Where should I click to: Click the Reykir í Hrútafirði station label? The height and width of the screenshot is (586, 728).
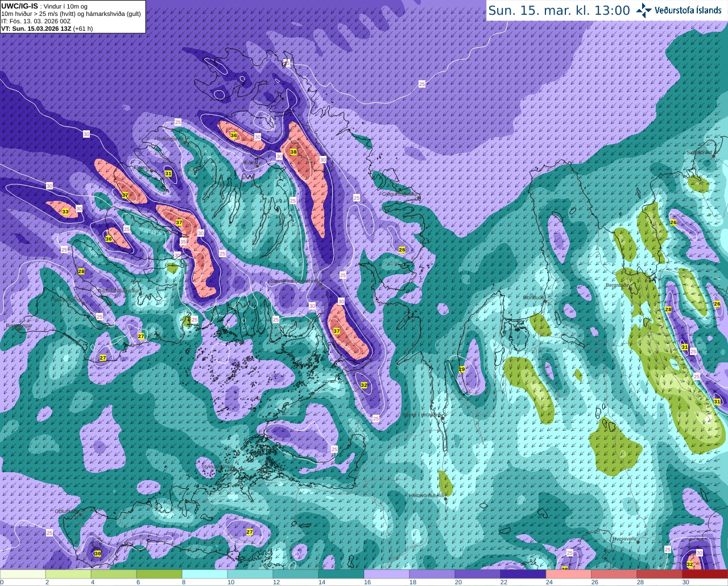(422, 414)
